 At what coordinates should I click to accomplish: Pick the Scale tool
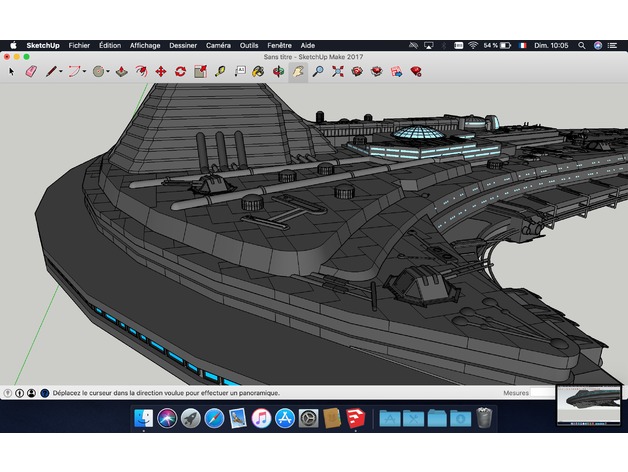(x=201, y=72)
